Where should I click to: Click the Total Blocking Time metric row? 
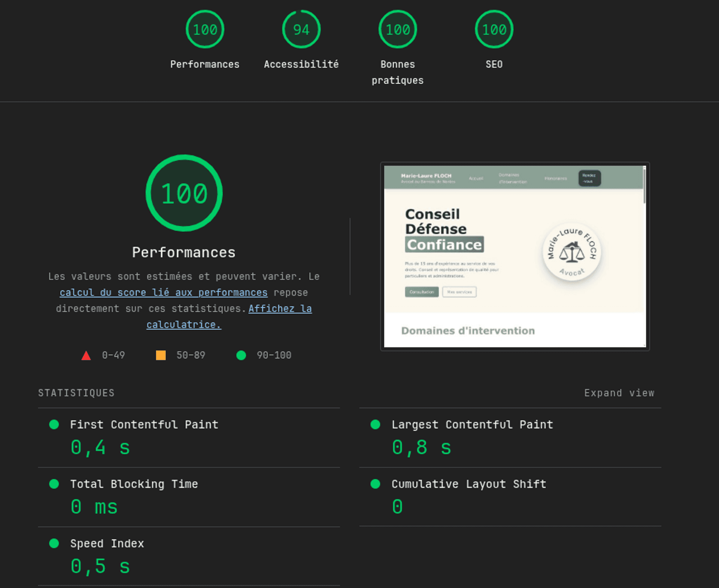click(x=134, y=484)
